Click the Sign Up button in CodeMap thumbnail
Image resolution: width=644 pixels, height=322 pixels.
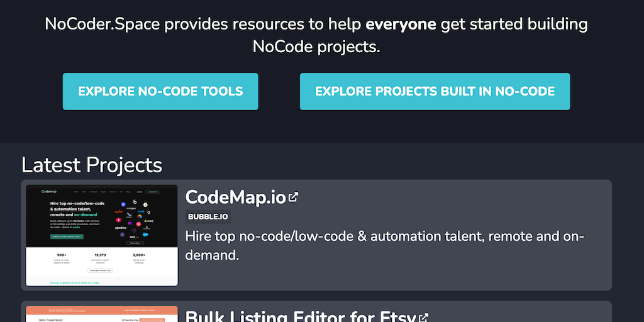[x=153, y=191]
